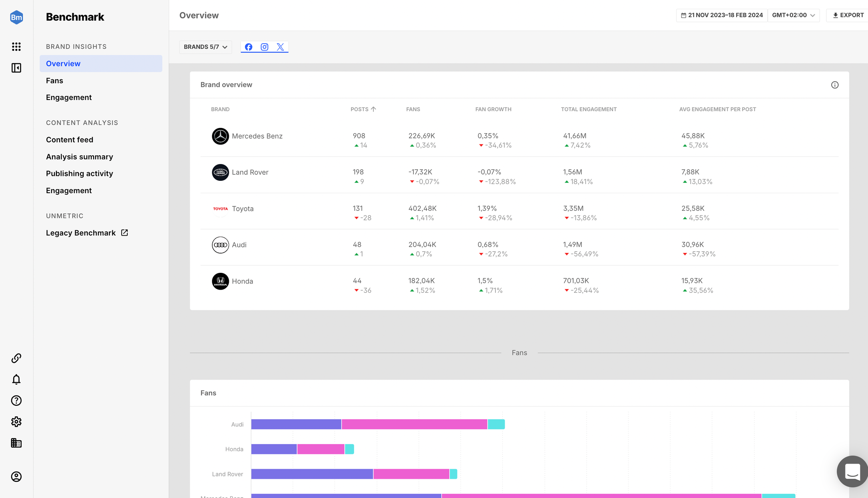The image size is (868, 498).
Task: Sort by the Fan Growth column header
Action: pyautogui.click(x=493, y=109)
